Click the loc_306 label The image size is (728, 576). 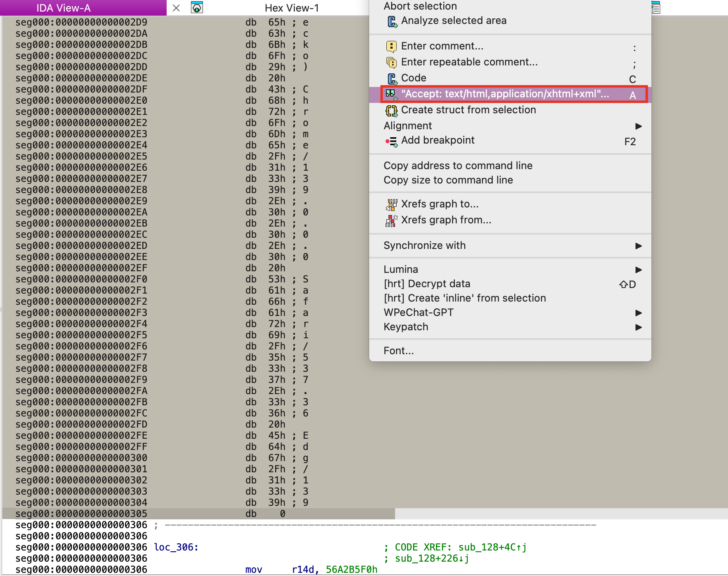click(176, 547)
